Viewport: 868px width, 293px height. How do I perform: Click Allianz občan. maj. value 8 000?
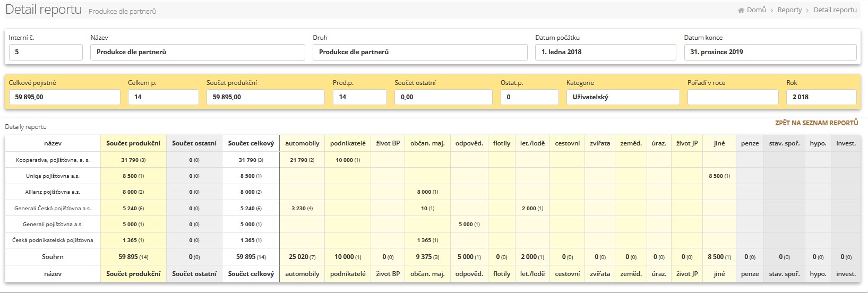point(427,192)
